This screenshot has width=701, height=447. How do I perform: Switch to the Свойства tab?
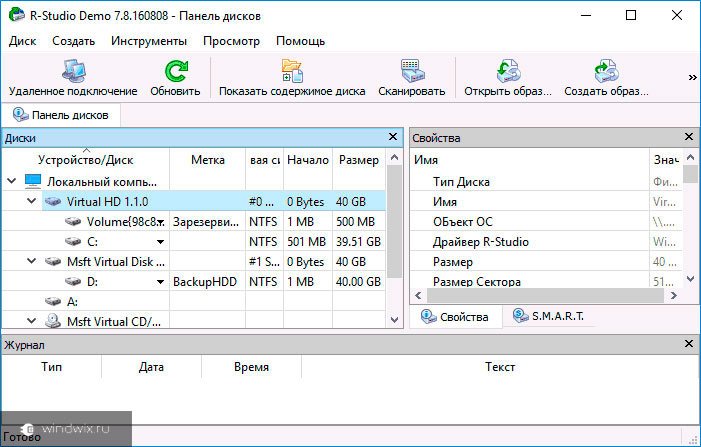[x=455, y=316]
